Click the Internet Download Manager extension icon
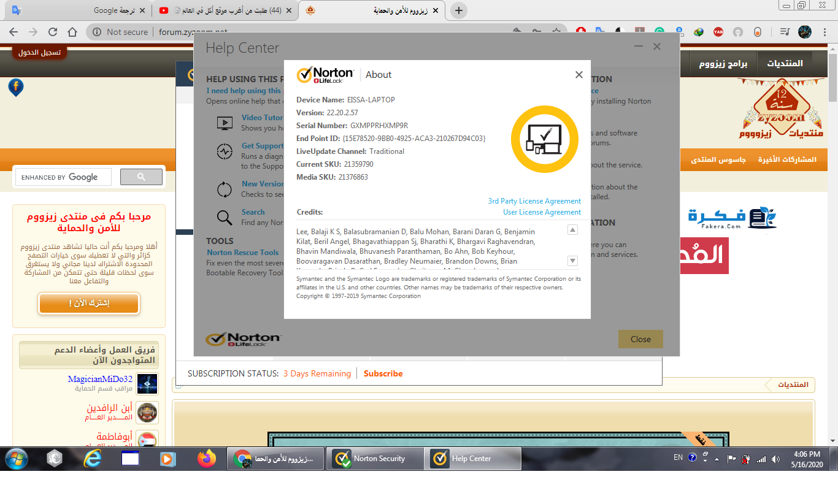Image resolution: width=838 pixels, height=504 pixels. tap(699, 32)
